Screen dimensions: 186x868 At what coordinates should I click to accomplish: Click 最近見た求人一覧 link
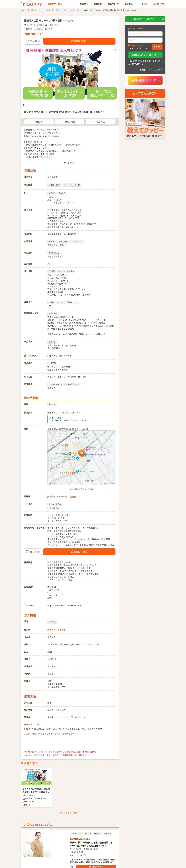tap(69, 813)
